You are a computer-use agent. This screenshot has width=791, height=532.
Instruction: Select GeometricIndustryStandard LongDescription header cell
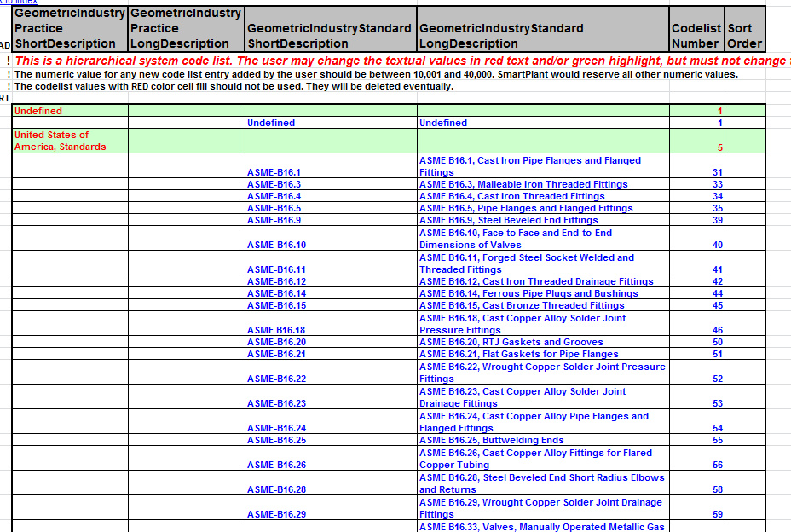(543, 29)
